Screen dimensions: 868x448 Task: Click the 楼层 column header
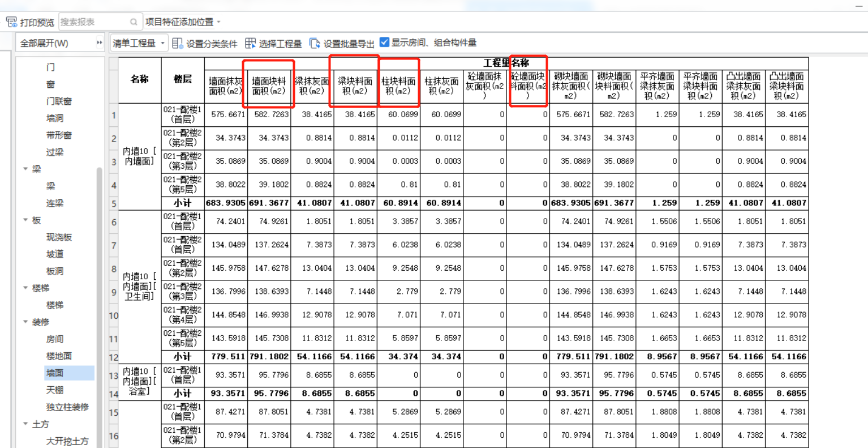(x=183, y=80)
